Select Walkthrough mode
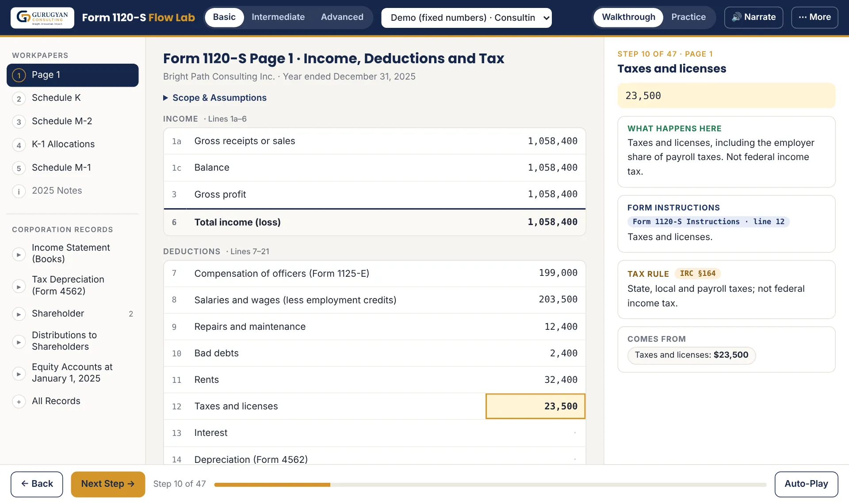This screenshot has width=849, height=504. [628, 17]
